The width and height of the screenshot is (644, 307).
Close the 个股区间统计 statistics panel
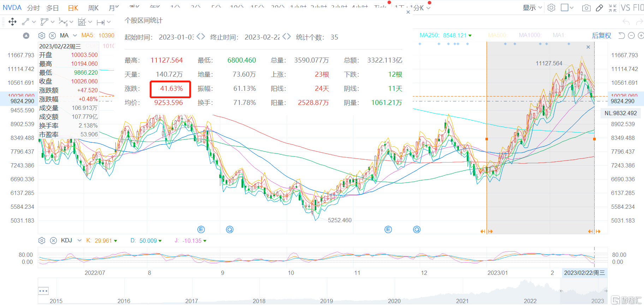408,12
